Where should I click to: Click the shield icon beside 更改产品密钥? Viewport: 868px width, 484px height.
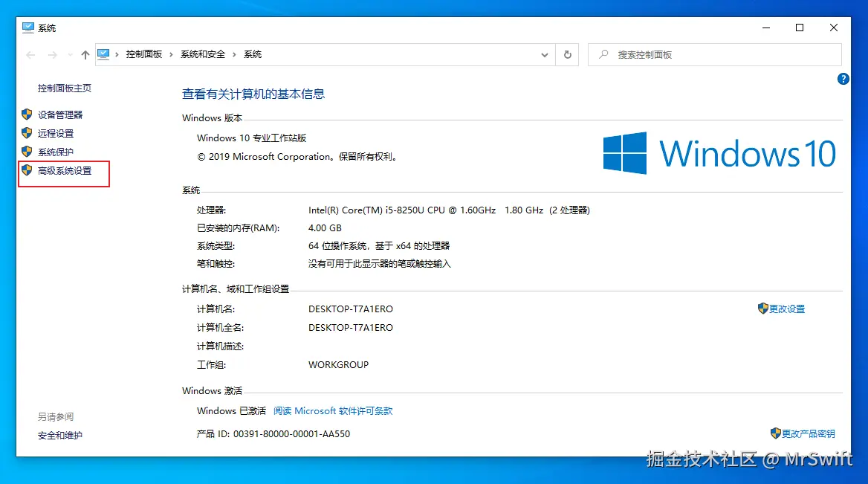(776, 433)
